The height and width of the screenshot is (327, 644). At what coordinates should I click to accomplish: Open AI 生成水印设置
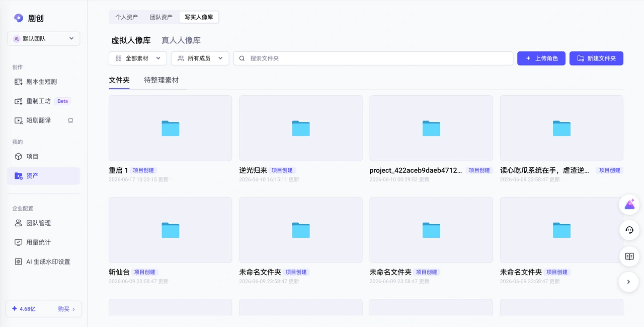point(43,261)
